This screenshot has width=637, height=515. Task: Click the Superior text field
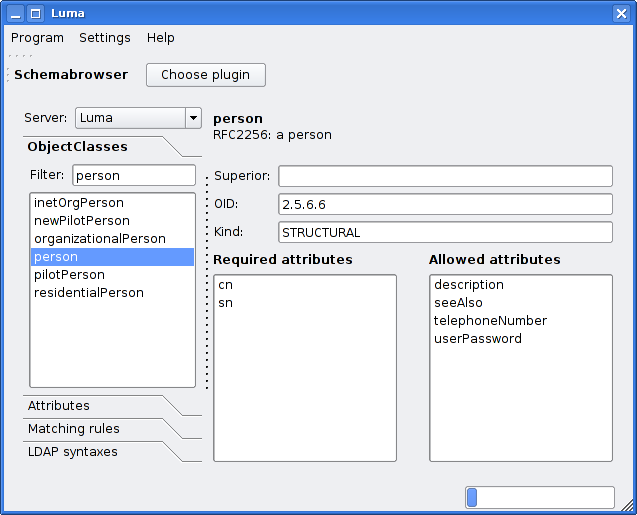click(x=445, y=176)
